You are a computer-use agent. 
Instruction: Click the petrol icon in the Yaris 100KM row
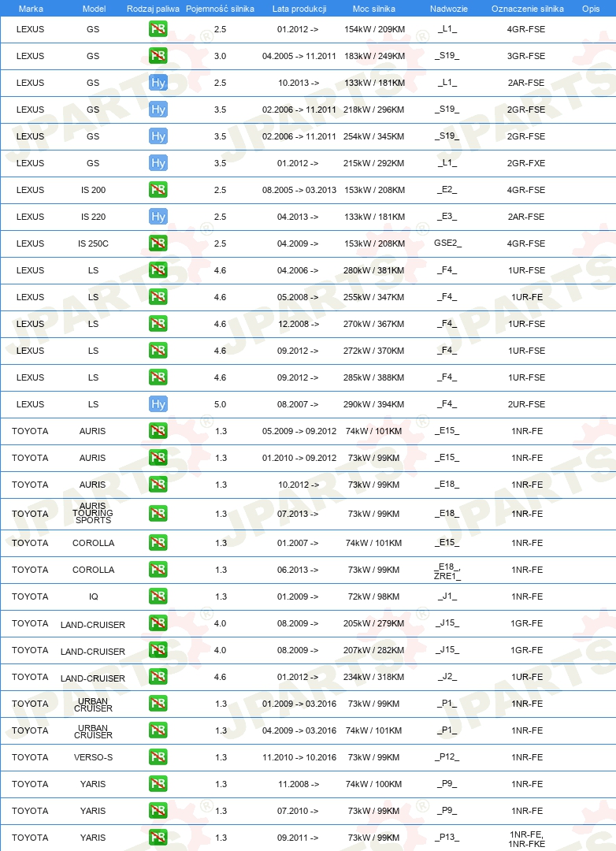158,784
